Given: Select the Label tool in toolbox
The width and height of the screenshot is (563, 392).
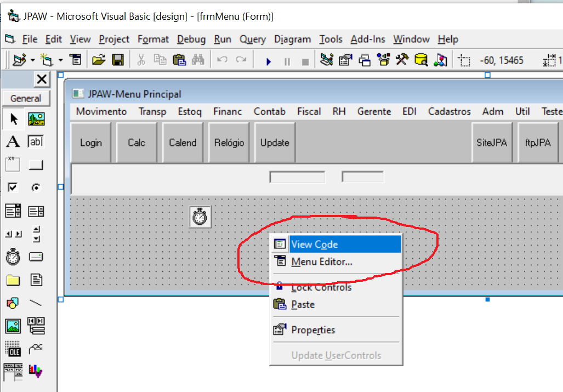Looking at the screenshot, I should click(13, 141).
